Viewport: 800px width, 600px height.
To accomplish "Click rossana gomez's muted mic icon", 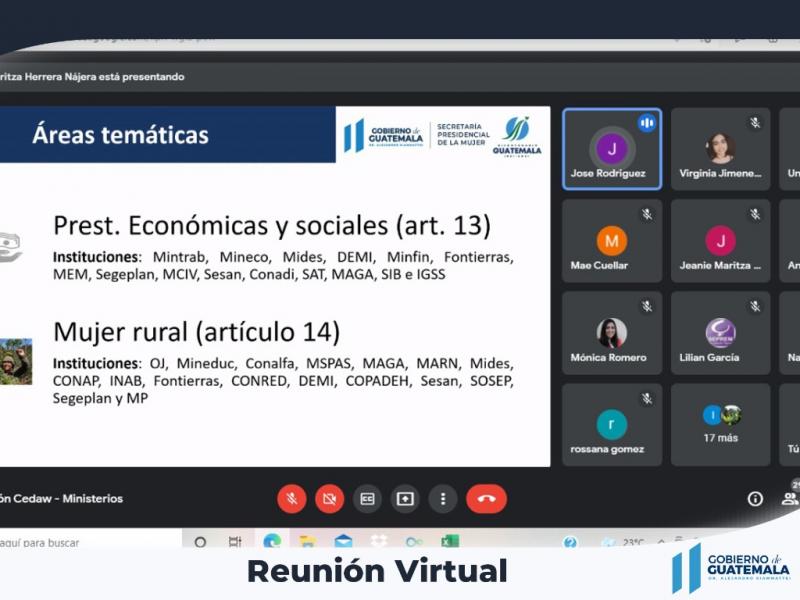I will [x=647, y=399].
